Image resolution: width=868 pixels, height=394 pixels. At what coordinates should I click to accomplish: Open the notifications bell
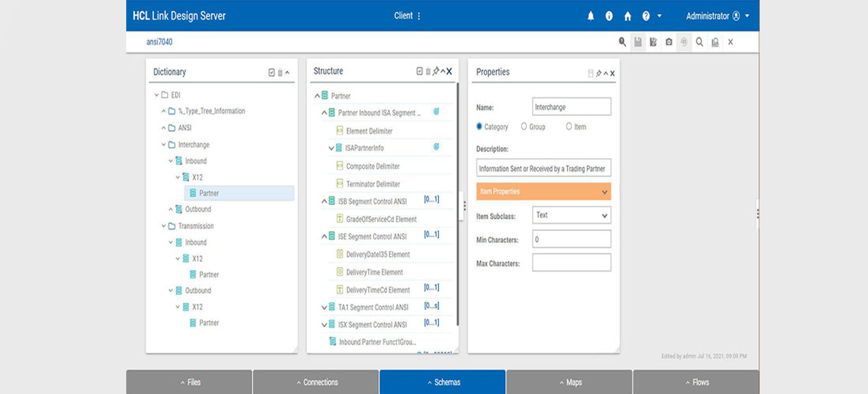(591, 16)
